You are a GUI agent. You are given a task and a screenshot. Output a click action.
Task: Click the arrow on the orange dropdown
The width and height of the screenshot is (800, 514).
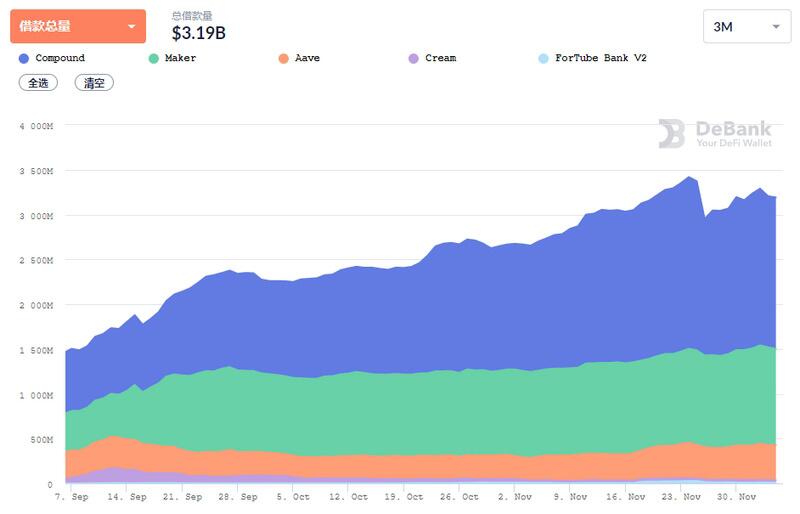click(x=132, y=27)
